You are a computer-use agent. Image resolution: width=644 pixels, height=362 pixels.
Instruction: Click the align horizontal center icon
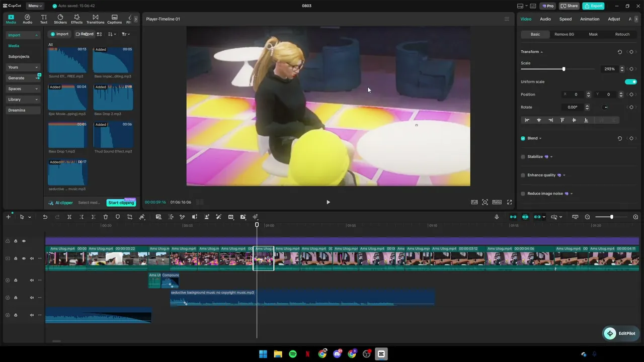(x=539, y=120)
